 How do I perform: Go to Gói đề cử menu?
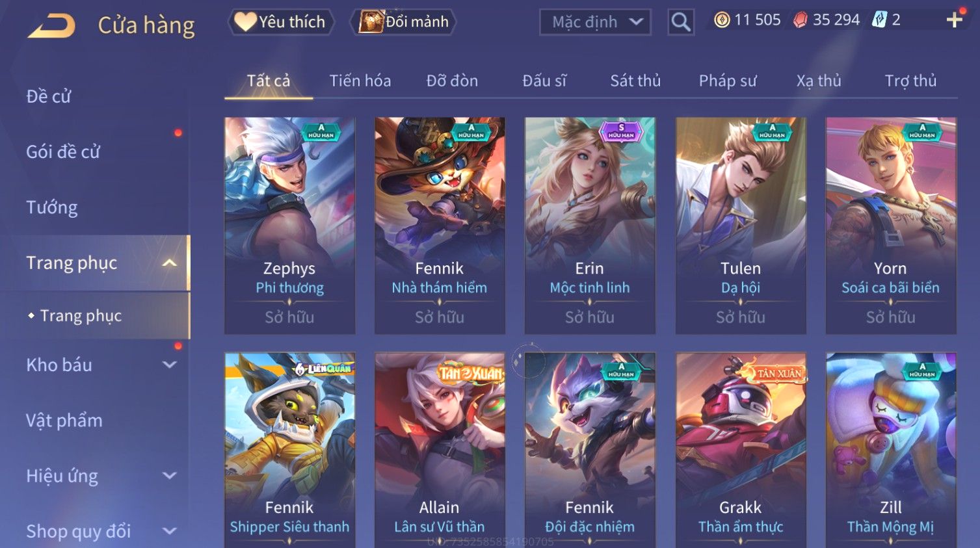tap(63, 151)
